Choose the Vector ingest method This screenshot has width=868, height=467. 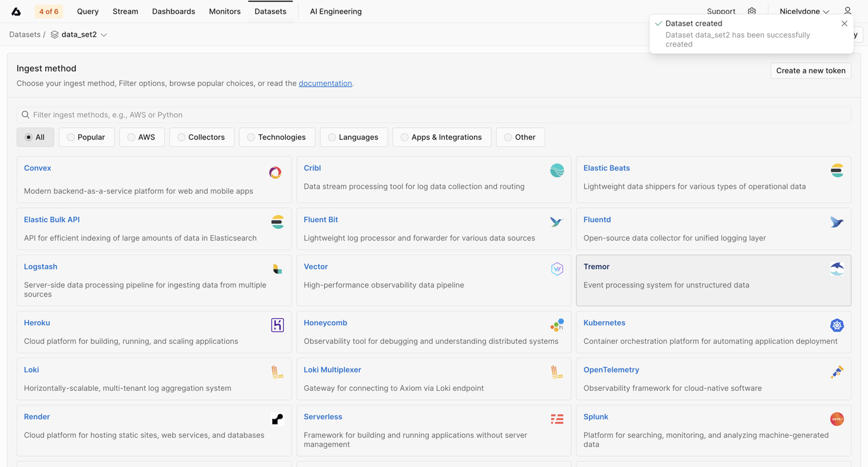[x=434, y=281]
